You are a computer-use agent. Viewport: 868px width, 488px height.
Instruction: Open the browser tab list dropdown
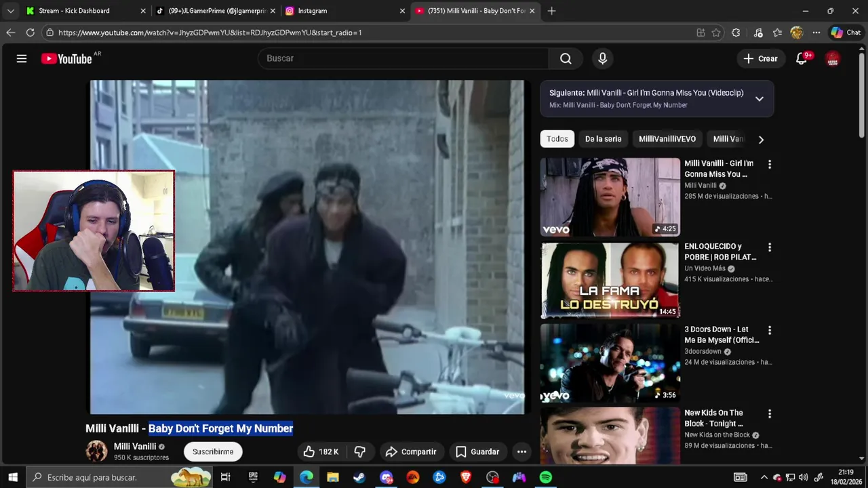coord(10,11)
